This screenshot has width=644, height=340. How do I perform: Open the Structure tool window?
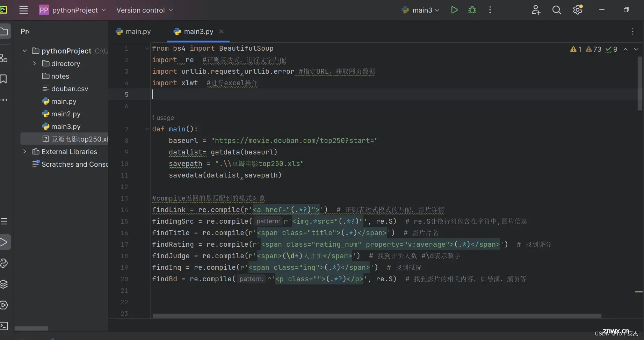(x=4, y=58)
